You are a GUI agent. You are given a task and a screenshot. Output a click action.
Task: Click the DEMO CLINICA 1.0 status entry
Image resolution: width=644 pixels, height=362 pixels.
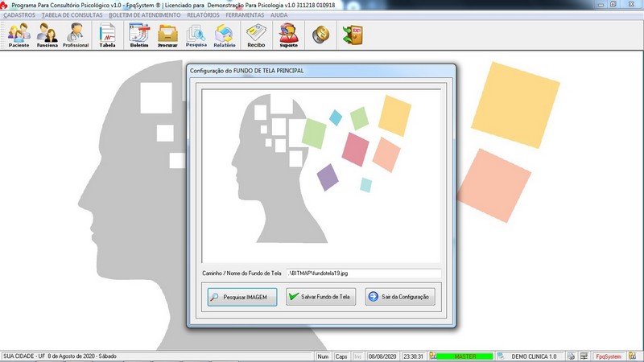pyautogui.click(x=534, y=356)
